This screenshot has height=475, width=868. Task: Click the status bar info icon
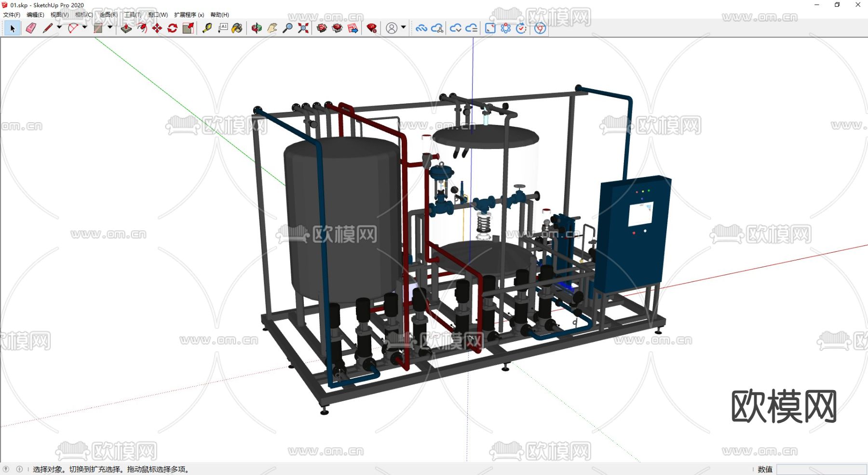coord(19,469)
